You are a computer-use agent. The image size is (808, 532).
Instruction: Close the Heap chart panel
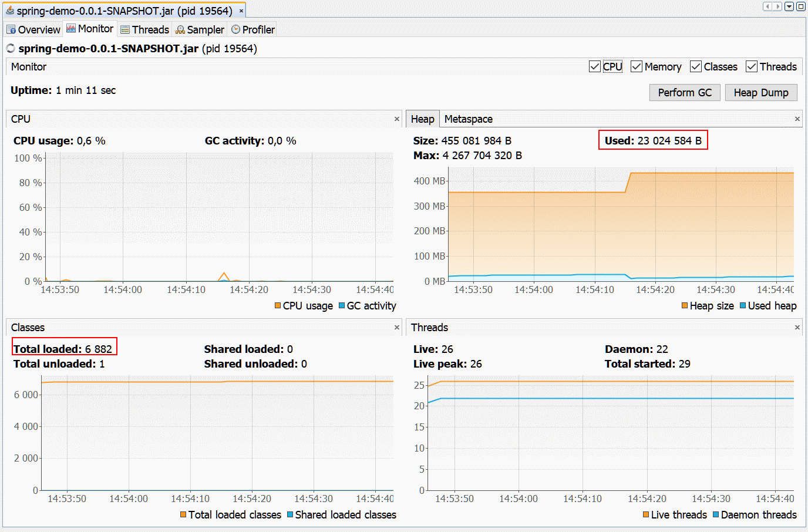click(x=797, y=119)
